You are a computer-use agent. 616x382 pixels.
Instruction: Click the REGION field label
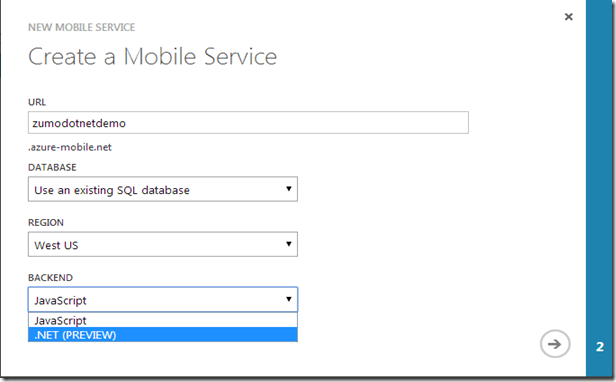46,222
